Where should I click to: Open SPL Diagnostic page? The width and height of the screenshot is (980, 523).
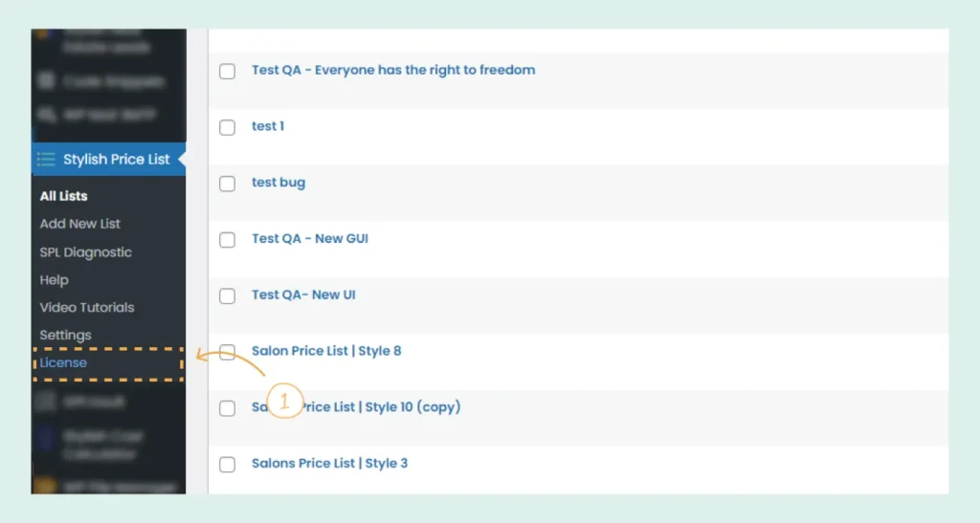[85, 252]
